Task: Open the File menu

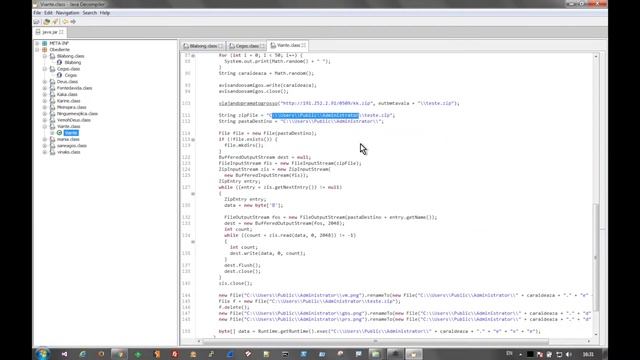Action: tap(37, 13)
